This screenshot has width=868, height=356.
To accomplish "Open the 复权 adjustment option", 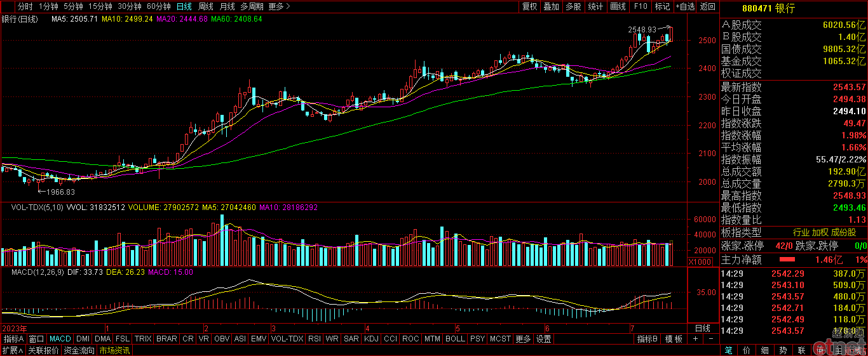I will click(529, 6).
